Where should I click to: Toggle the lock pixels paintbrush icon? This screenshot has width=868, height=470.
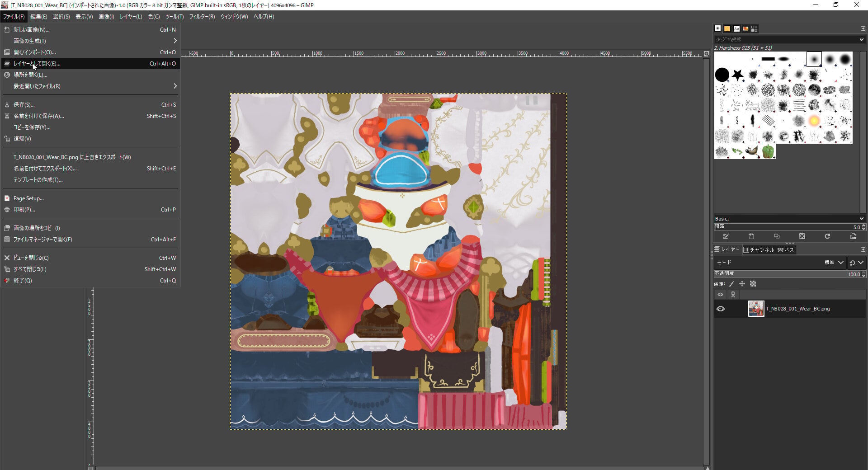[x=731, y=284]
